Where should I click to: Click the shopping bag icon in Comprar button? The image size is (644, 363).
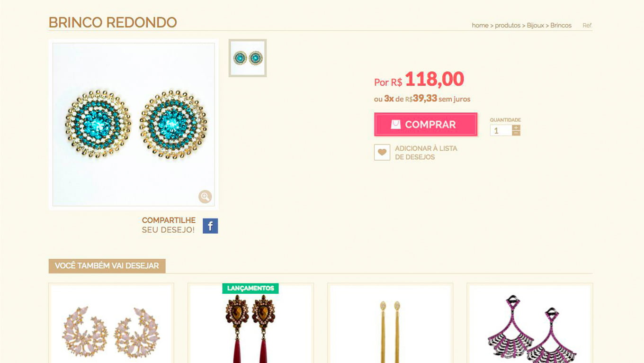[396, 125]
